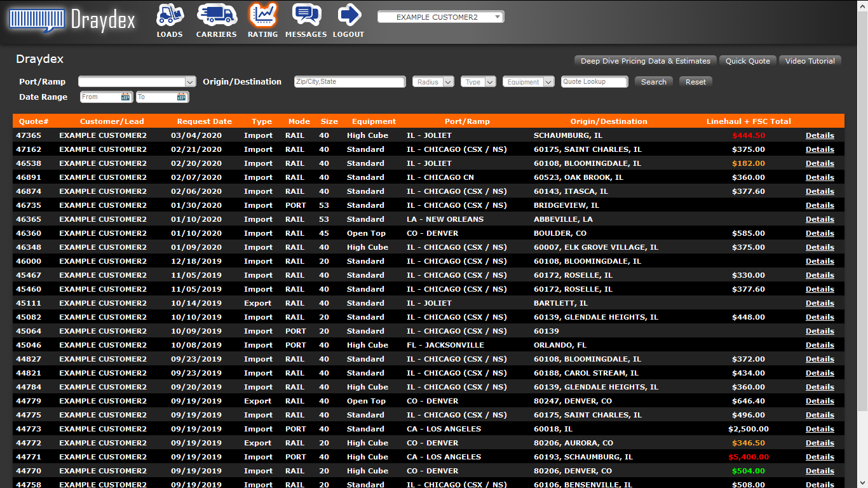Sort by Request Date column header

pyautogui.click(x=205, y=121)
